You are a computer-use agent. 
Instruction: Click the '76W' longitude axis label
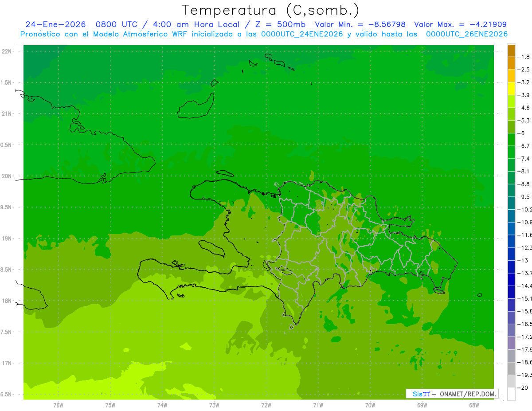tap(58, 405)
